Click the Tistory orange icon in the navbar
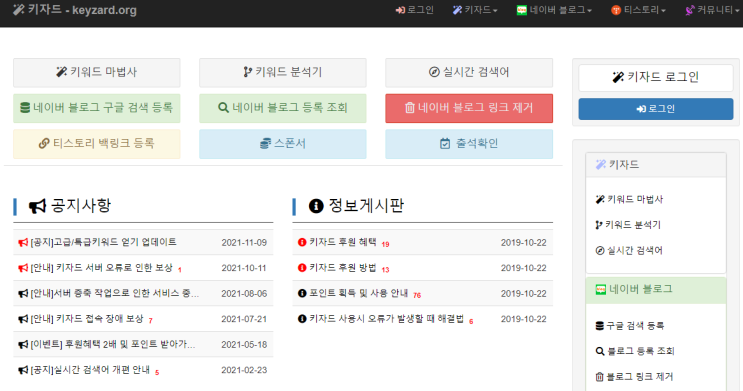 point(616,10)
